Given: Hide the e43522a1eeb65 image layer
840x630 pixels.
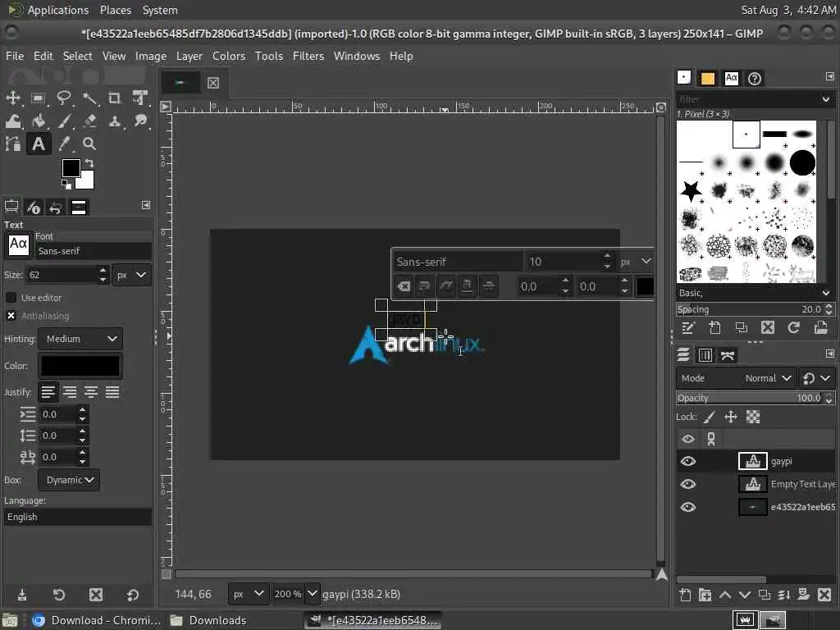Looking at the screenshot, I should 688,507.
